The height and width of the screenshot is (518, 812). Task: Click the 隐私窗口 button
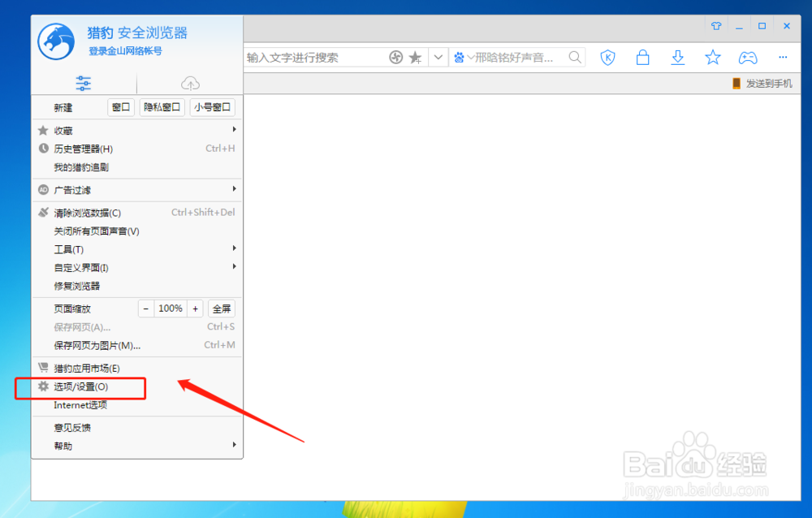click(162, 106)
